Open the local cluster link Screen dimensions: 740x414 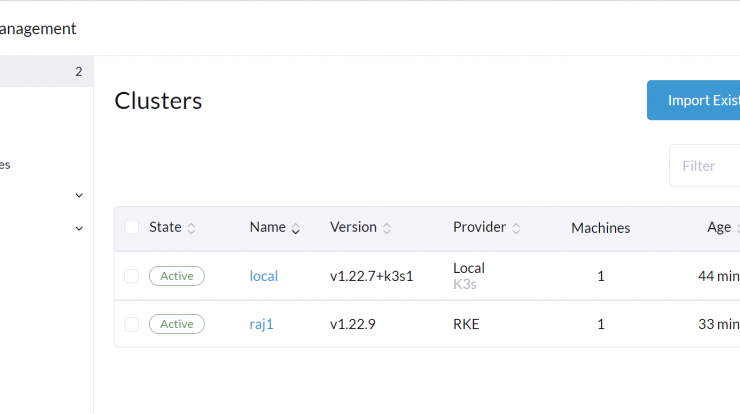tap(263, 276)
